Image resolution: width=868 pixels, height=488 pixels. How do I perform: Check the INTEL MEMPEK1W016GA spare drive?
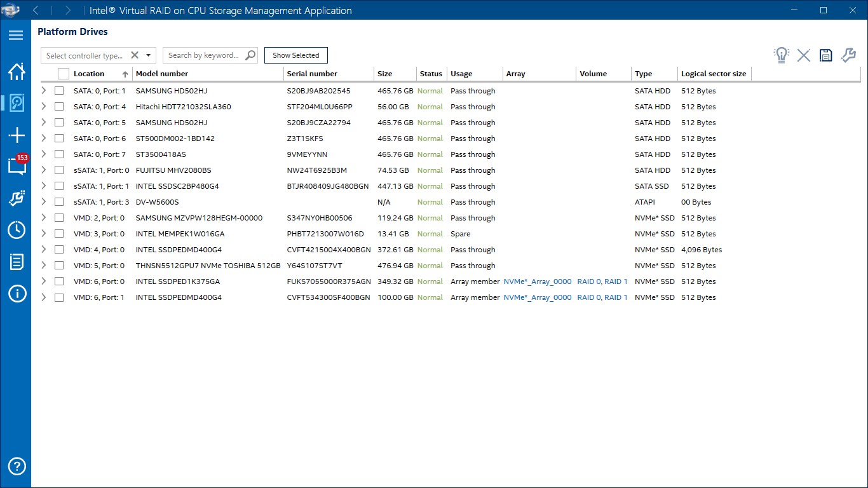tap(59, 234)
